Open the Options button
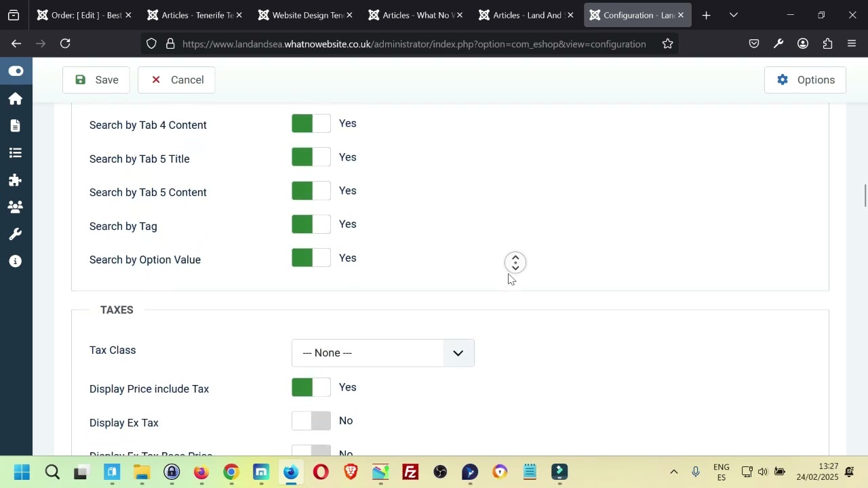 coord(805,80)
